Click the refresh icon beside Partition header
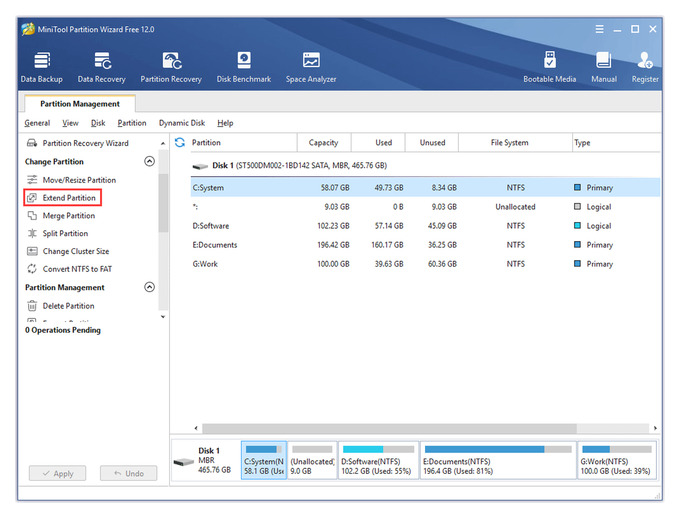Image resolution: width=680 pixels, height=518 pixels. pyautogui.click(x=180, y=142)
